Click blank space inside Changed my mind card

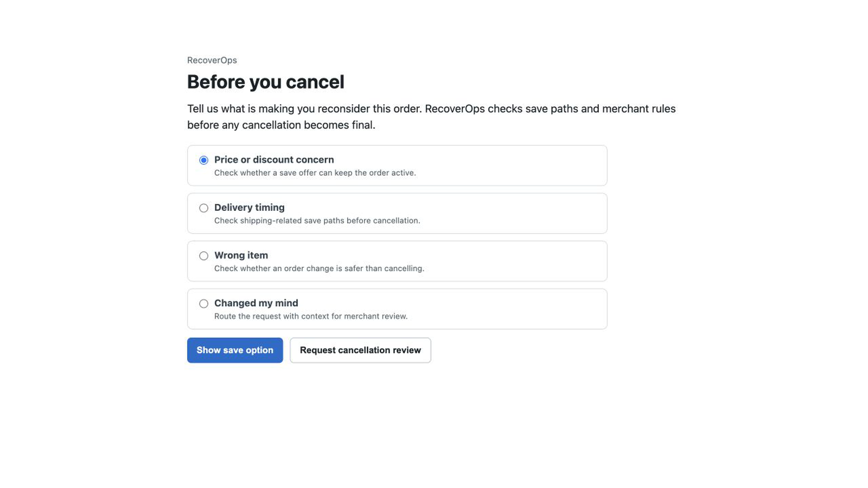[x=515, y=309]
